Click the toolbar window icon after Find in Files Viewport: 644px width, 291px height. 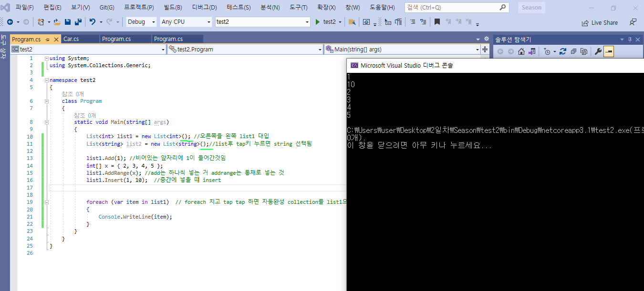coord(366,22)
